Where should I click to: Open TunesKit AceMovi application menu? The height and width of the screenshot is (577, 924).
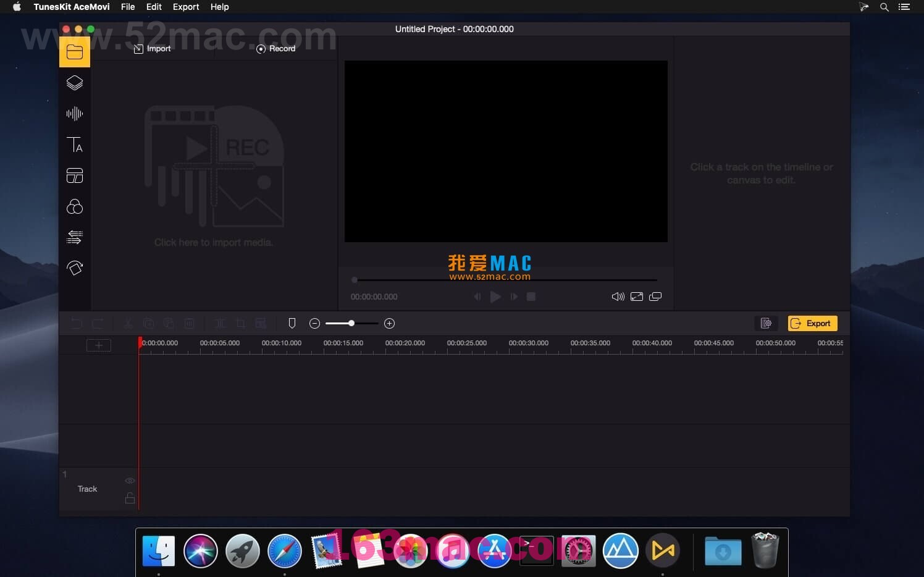[x=72, y=7]
